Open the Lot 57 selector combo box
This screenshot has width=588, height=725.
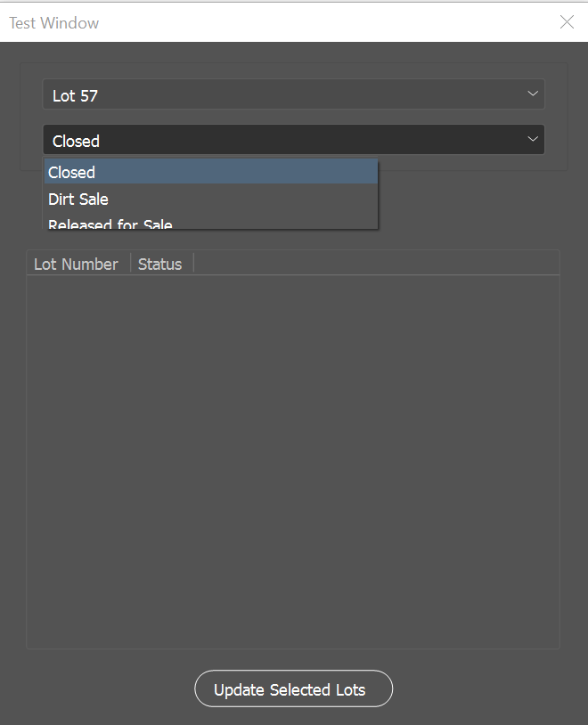pyautogui.click(x=293, y=94)
